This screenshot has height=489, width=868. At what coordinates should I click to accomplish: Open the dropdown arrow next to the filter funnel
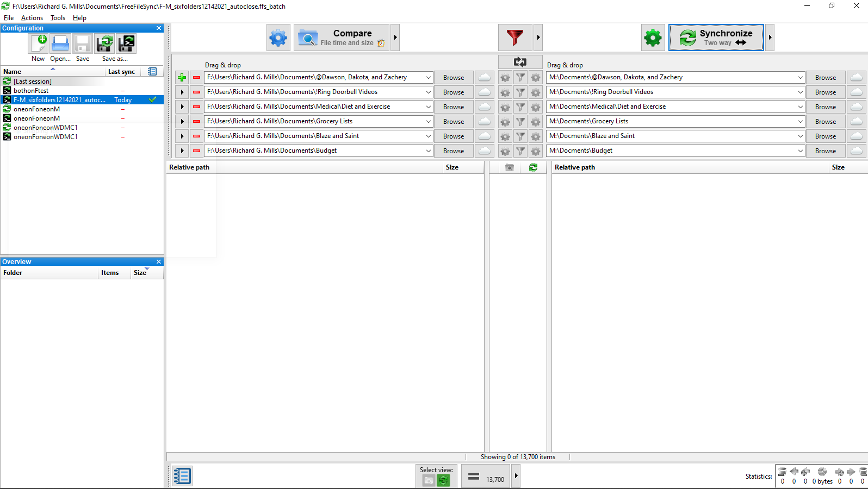click(x=538, y=37)
